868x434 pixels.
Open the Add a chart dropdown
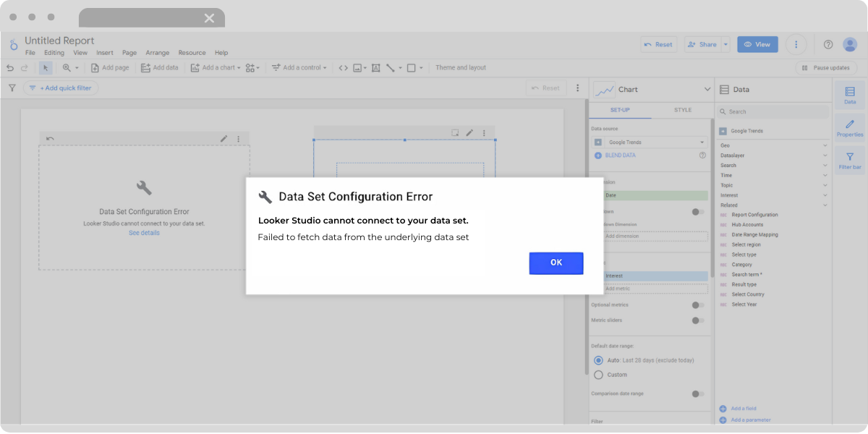click(217, 67)
